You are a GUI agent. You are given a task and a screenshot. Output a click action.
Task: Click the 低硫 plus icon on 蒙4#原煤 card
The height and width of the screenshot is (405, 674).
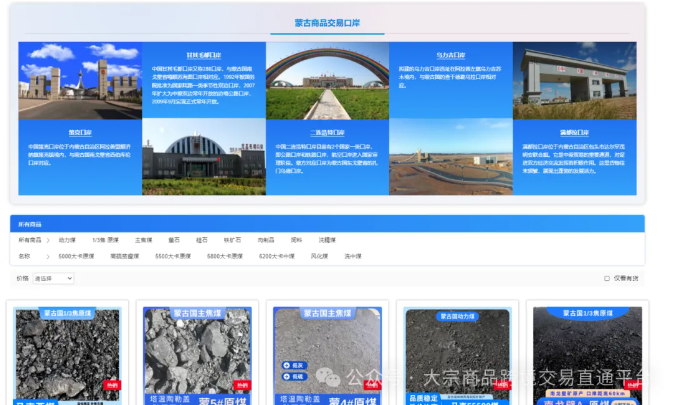(x=287, y=377)
